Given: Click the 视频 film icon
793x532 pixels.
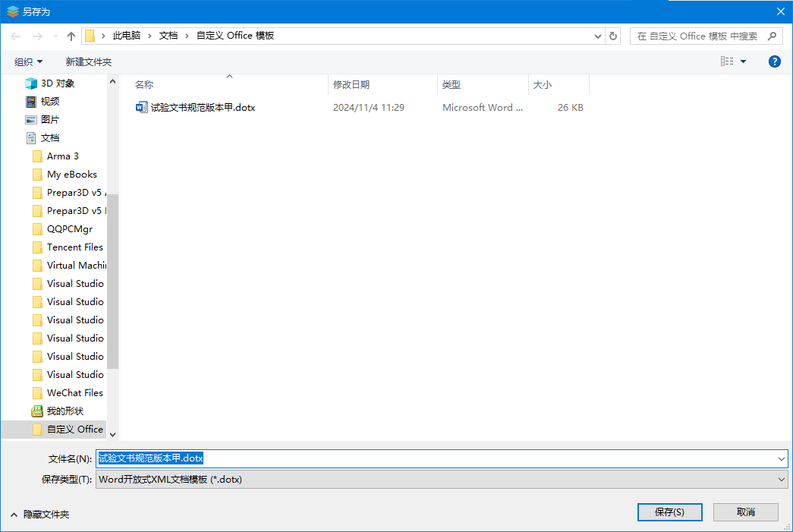Looking at the screenshot, I should pyautogui.click(x=31, y=102).
